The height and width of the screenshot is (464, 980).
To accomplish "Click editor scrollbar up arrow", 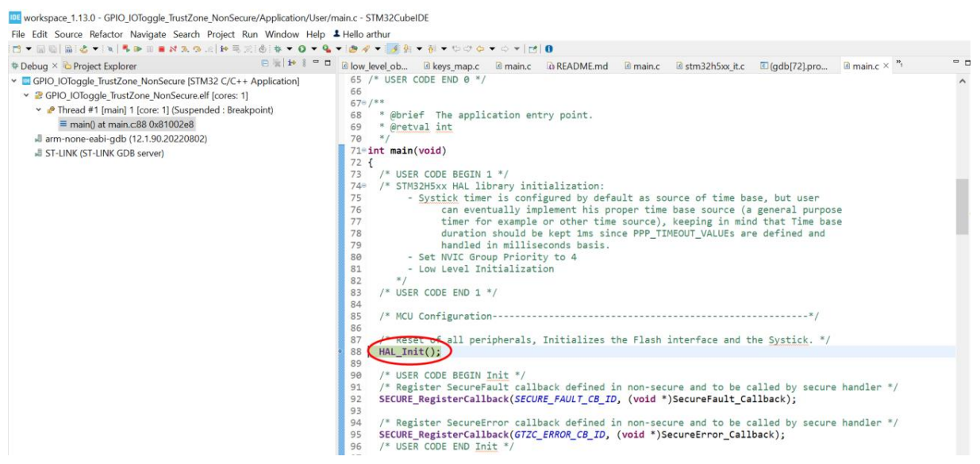I will coord(963,81).
